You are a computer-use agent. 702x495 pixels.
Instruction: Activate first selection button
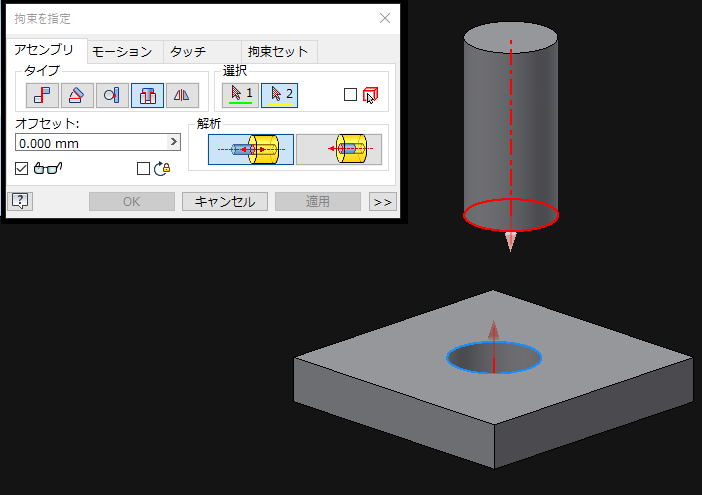coord(240,95)
